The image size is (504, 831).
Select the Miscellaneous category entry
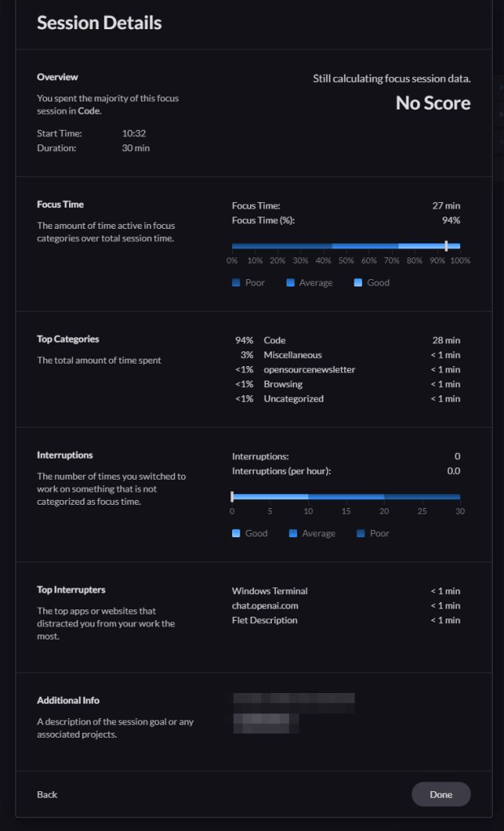coord(292,355)
